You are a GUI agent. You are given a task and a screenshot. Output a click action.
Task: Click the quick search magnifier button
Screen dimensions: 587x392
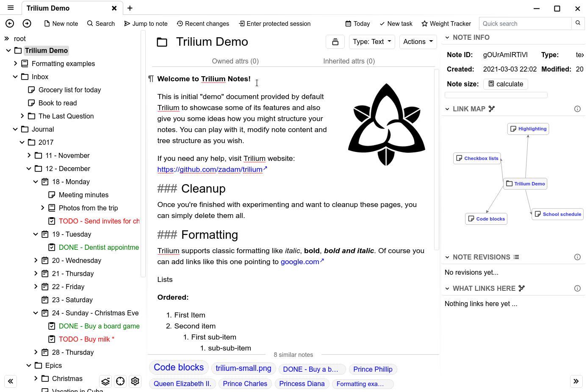pos(578,24)
